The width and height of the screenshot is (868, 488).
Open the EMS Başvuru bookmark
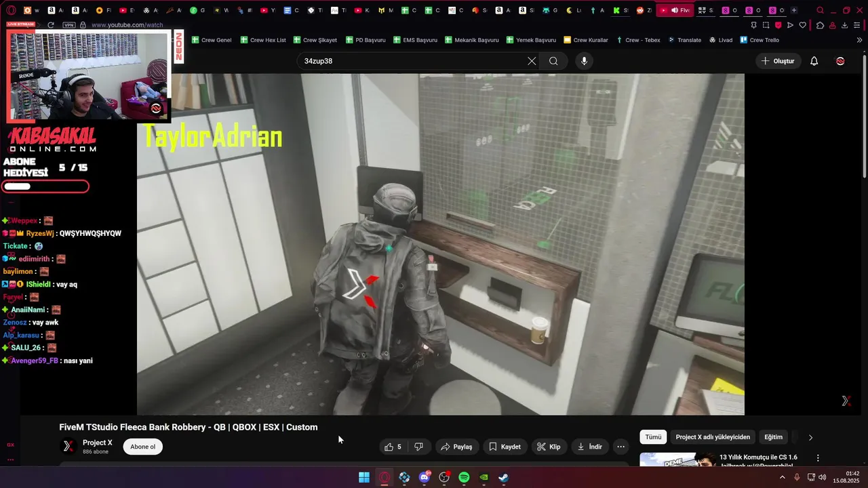[415, 40]
